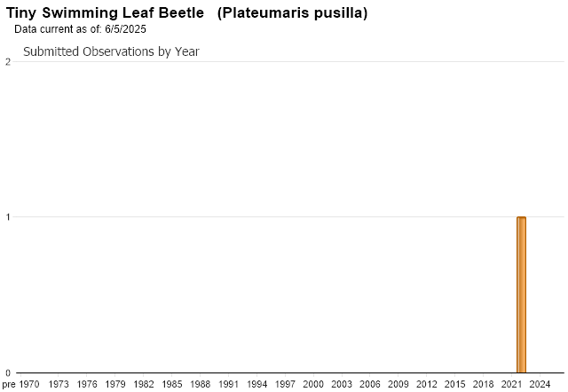
Task: Click the y-axis value 2 label
Action: 8,62
